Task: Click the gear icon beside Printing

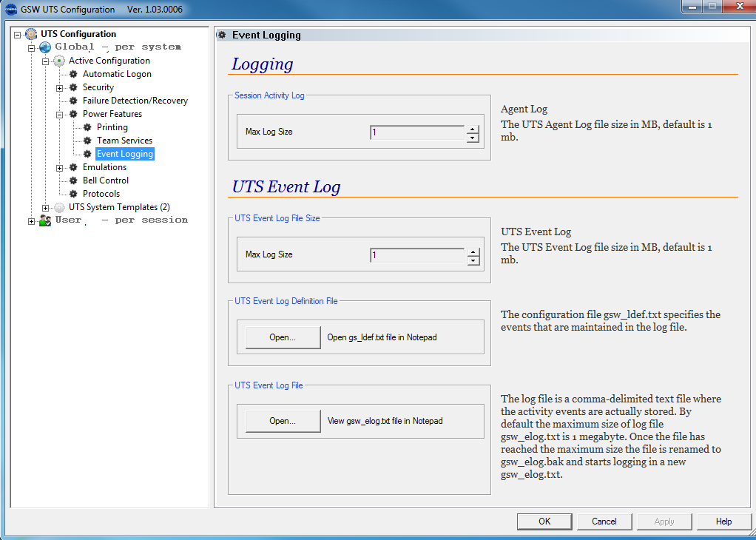Action: point(87,127)
